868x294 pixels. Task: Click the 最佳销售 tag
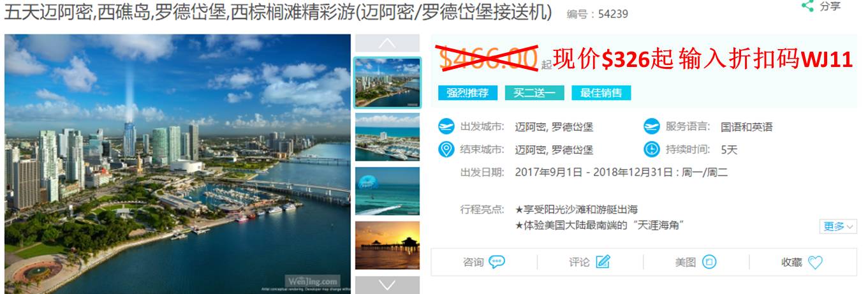point(601,93)
